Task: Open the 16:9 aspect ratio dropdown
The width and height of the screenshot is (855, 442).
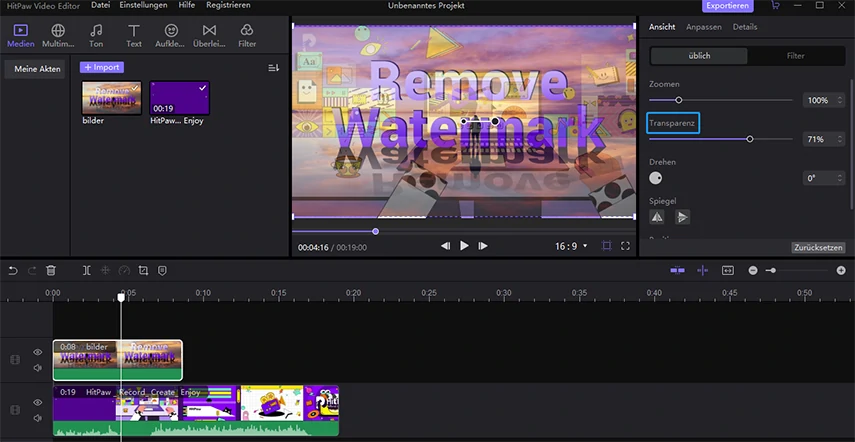Action: coord(571,246)
